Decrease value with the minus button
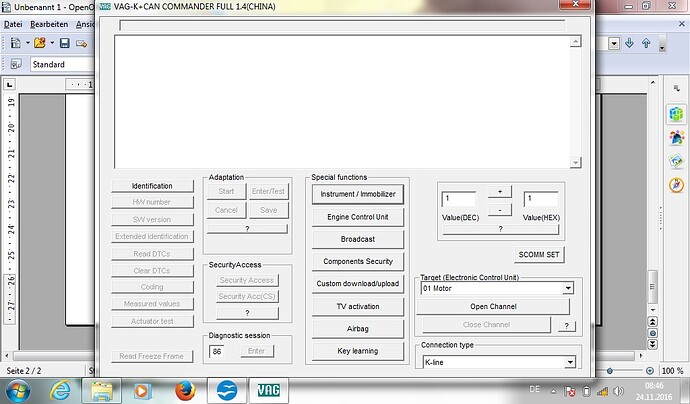 [x=500, y=210]
